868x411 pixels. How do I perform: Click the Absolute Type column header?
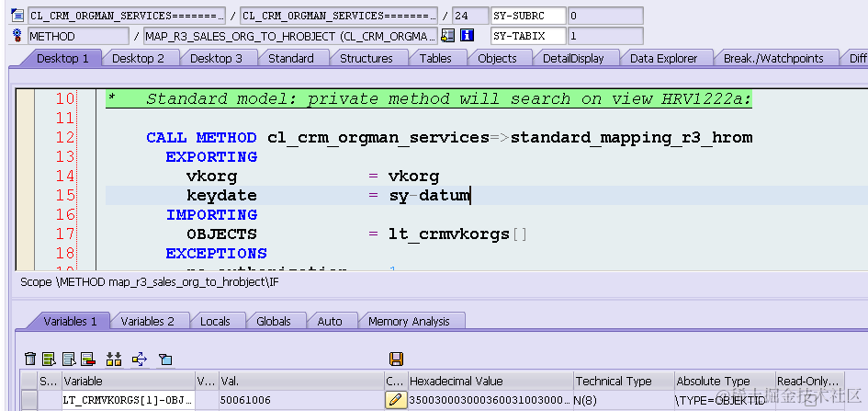[725, 381]
